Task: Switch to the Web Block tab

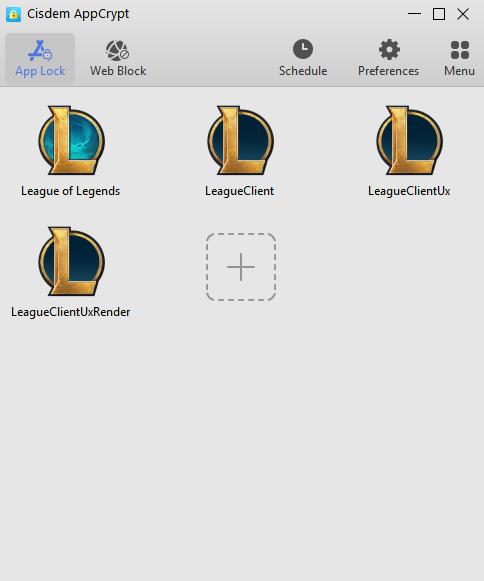Action: tap(118, 59)
